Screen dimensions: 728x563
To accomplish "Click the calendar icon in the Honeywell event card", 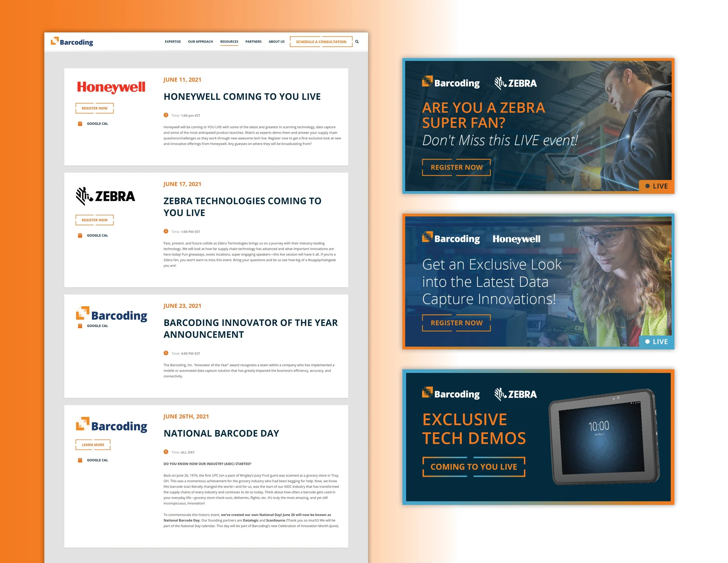I will [80, 124].
